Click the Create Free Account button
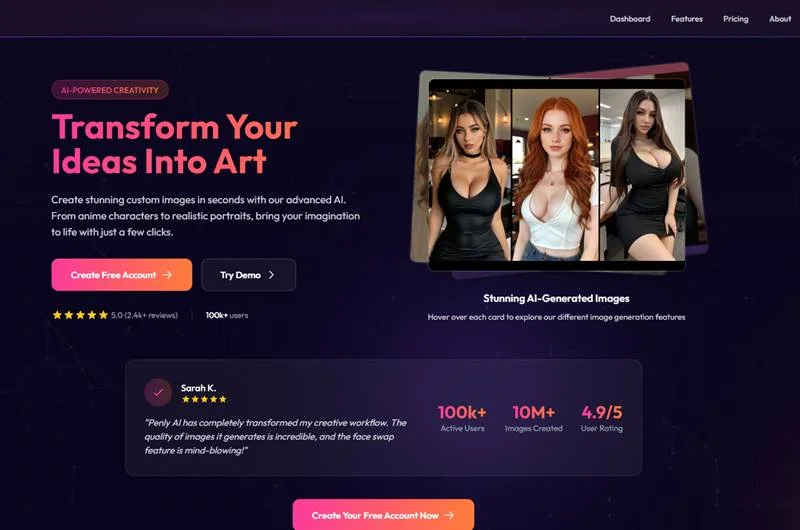This screenshot has height=530, width=800. pyautogui.click(x=121, y=274)
